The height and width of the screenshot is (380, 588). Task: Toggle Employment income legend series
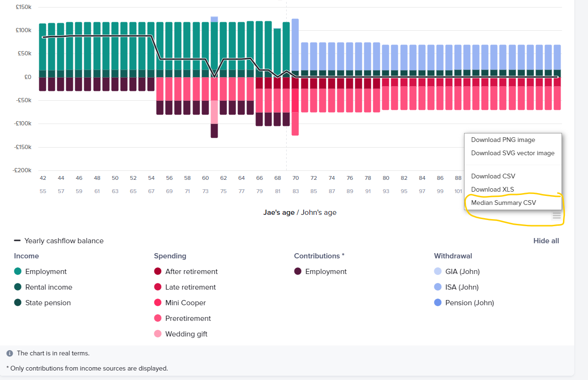[46, 272]
